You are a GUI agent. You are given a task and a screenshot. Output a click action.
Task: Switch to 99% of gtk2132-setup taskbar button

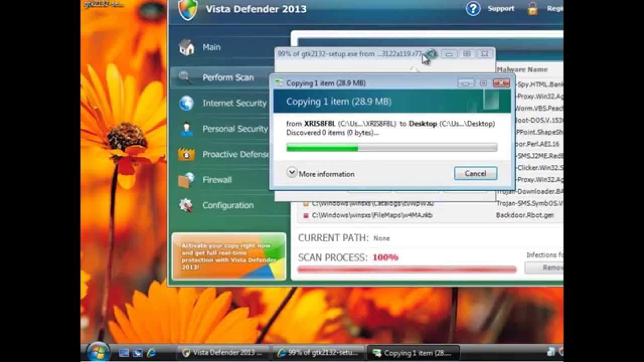[x=318, y=352]
